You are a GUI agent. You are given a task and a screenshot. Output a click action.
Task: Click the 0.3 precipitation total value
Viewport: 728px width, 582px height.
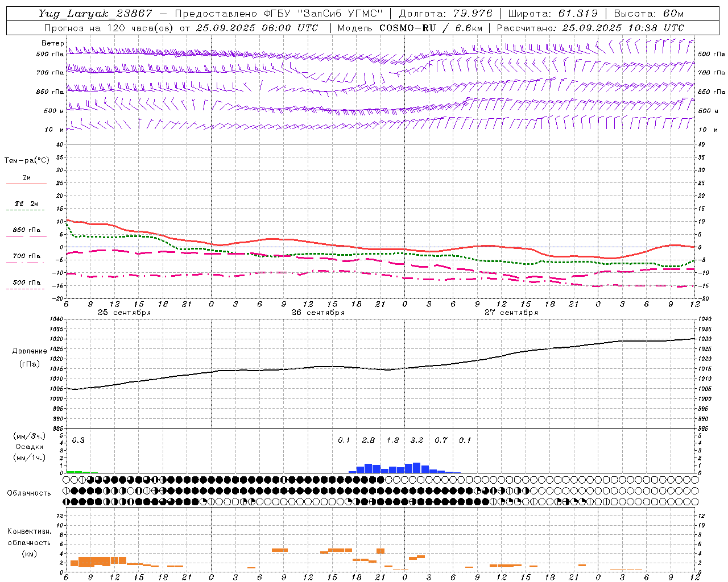78,440
